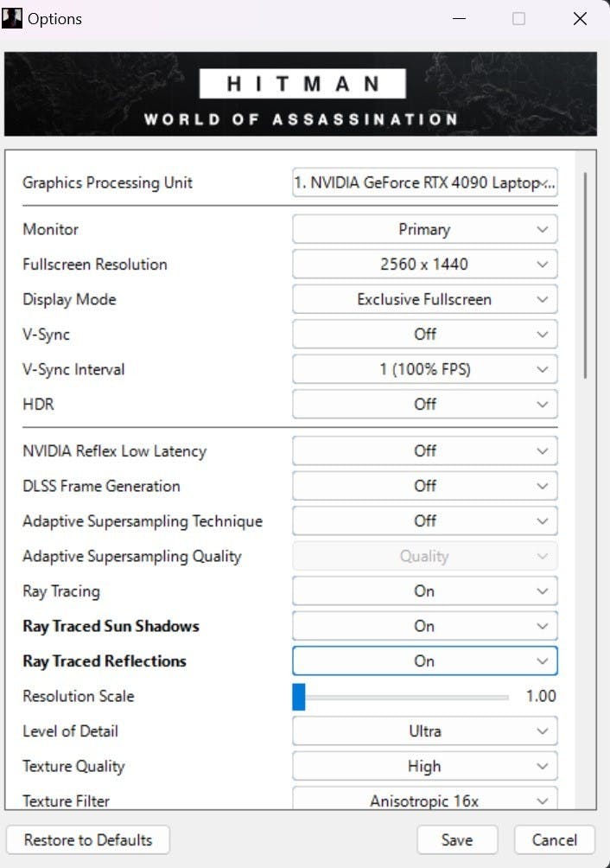610x868 pixels.
Task: Open the Display Mode dropdown
Action: (x=425, y=299)
